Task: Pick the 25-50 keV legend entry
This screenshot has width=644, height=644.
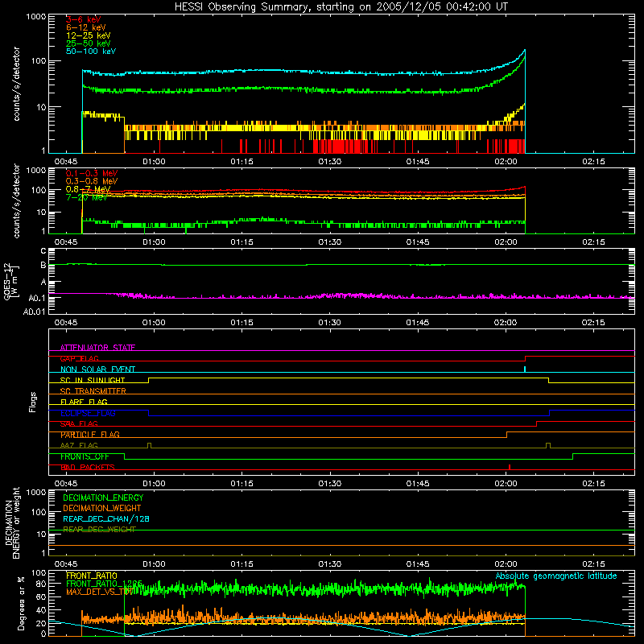Action: tap(89, 43)
